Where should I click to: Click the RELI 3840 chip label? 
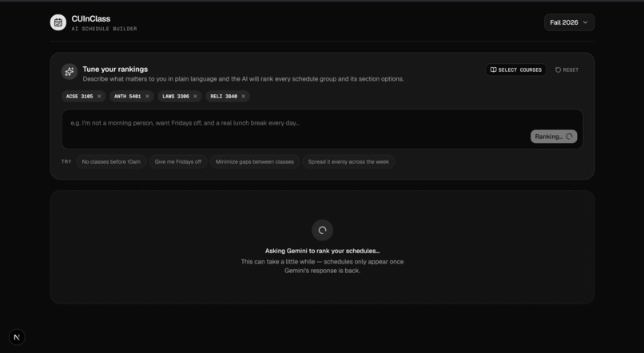pos(224,97)
